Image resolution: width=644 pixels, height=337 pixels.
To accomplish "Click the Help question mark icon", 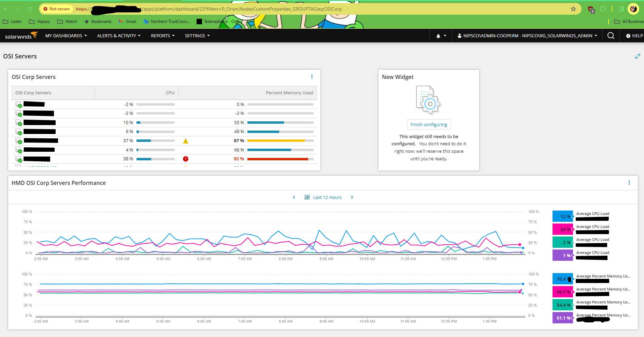I will (628, 36).
